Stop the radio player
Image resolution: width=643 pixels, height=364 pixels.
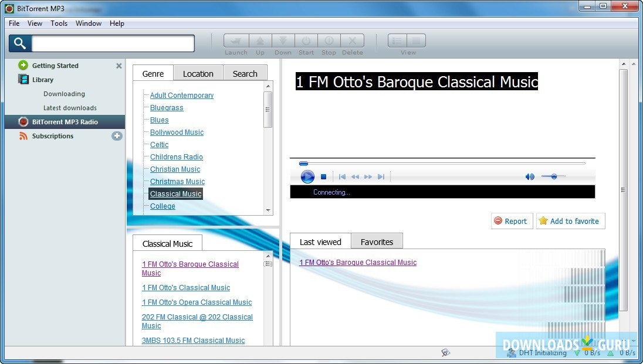coord(323,176)
